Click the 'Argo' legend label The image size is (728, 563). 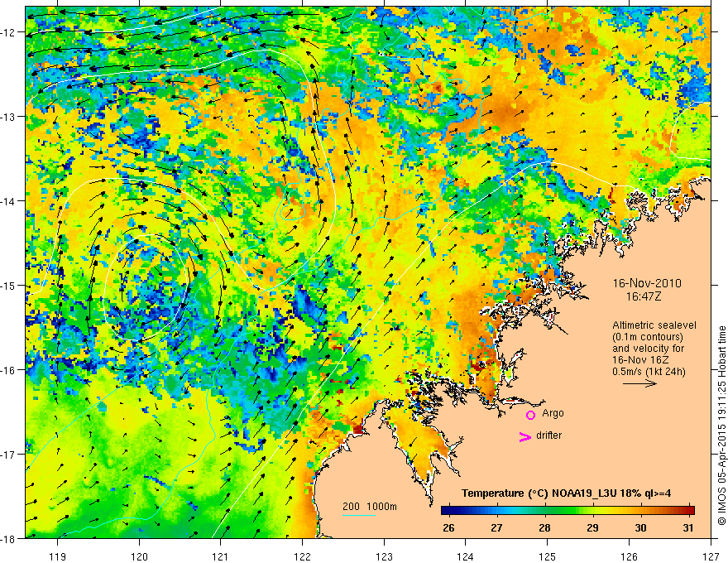[x=553, y=413]
